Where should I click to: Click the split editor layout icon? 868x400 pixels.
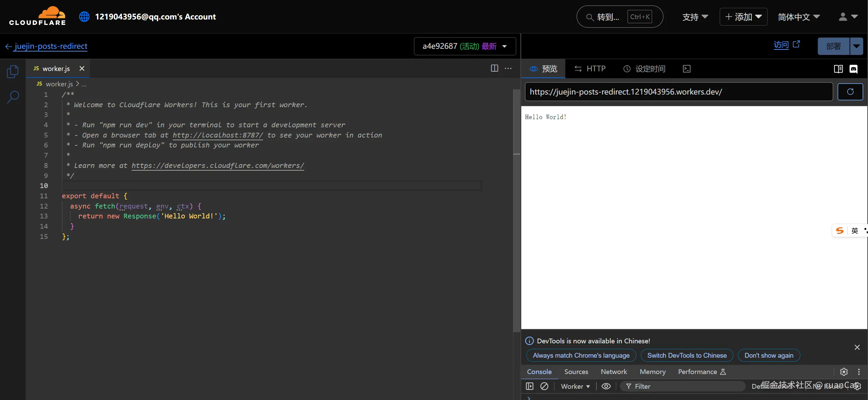coord(494,68)
